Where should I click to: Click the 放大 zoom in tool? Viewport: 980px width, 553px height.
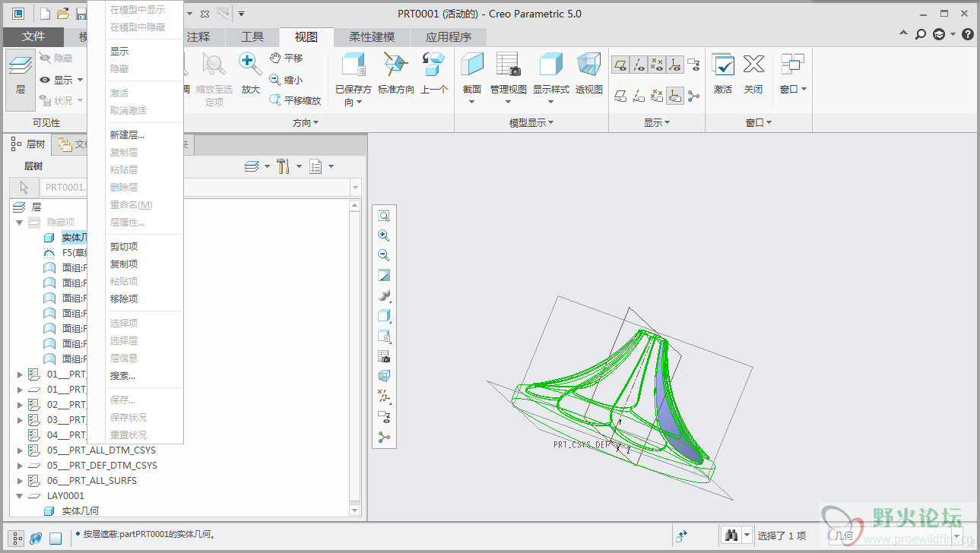[x=250, y=74]
